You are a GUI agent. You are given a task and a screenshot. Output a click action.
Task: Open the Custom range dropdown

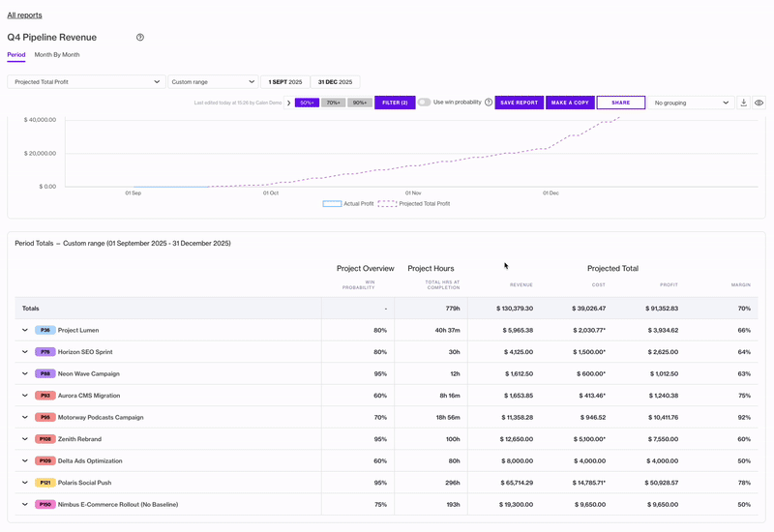coord(213,82)
